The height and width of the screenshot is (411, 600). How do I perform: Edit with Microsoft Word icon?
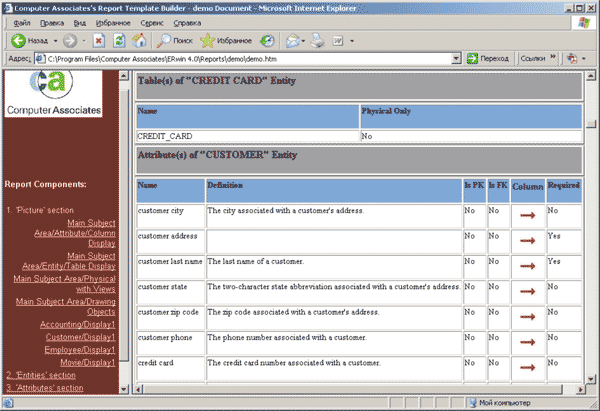click(338, 41)
